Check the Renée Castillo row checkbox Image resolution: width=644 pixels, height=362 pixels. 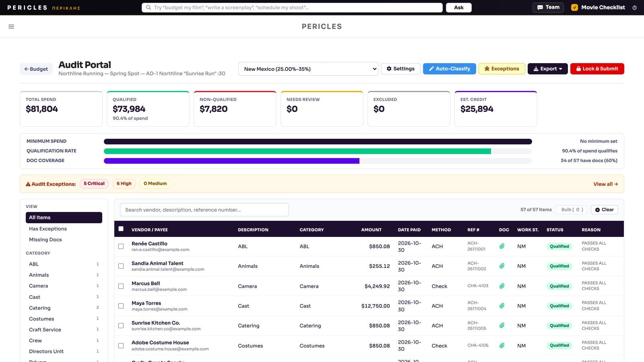tap(121, 246)
